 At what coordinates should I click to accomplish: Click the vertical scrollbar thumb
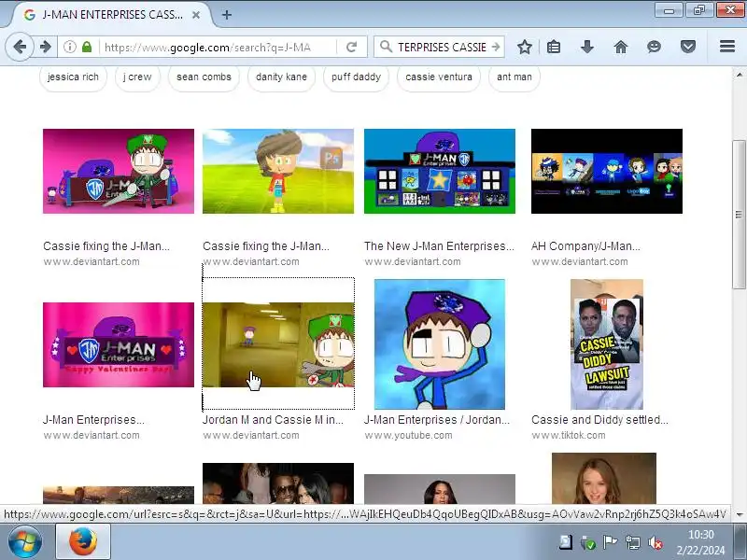tap(739, 215)
